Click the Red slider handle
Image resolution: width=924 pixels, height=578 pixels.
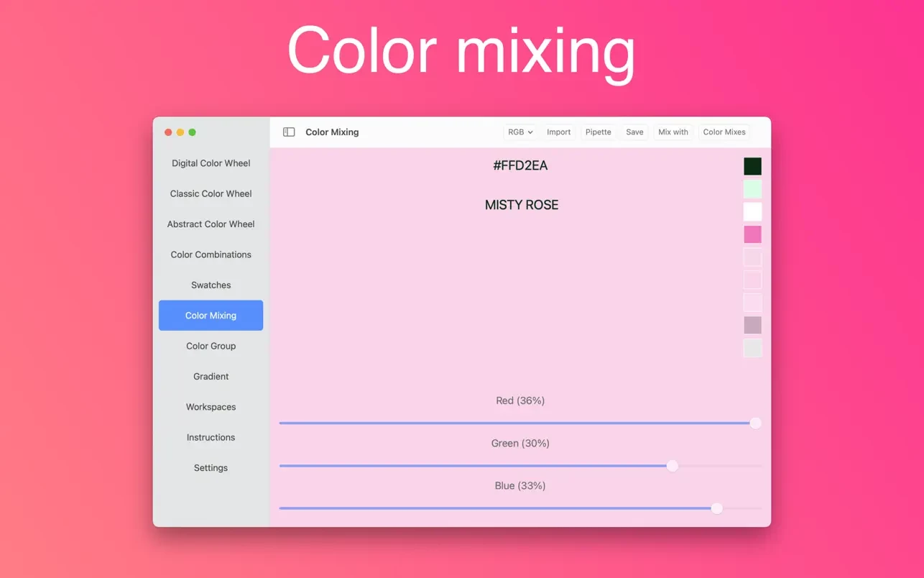[755, 423]
